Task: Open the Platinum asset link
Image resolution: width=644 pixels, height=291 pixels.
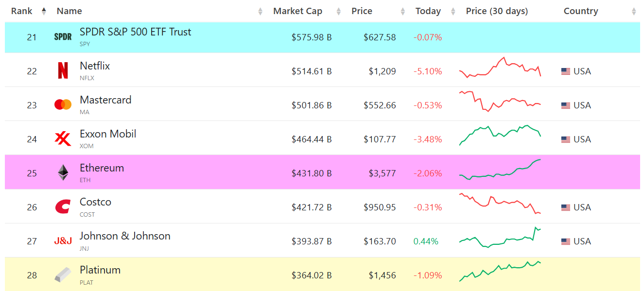Action: tap(100, 270)
